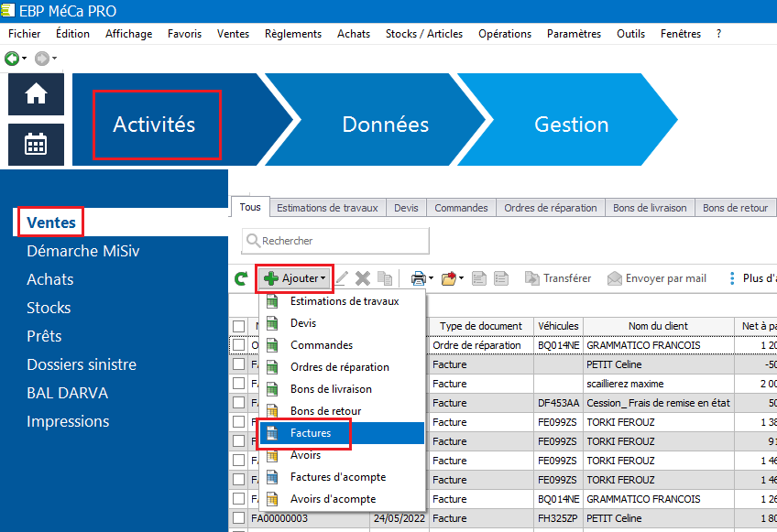Duplicate the selected document with the copy icon
The image size is (777, 532).
pos(385,278)
